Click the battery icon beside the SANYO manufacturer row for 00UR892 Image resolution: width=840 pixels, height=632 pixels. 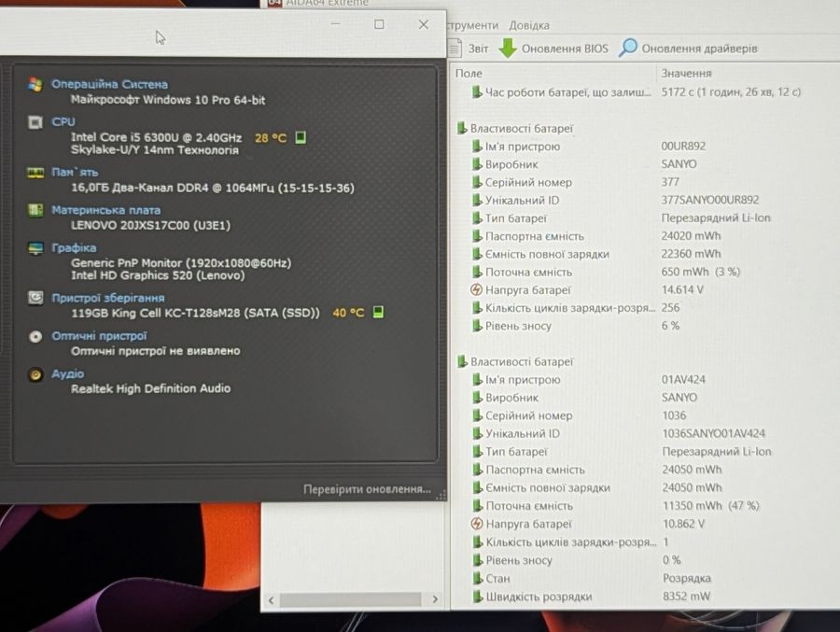click(x=477, y=164)
